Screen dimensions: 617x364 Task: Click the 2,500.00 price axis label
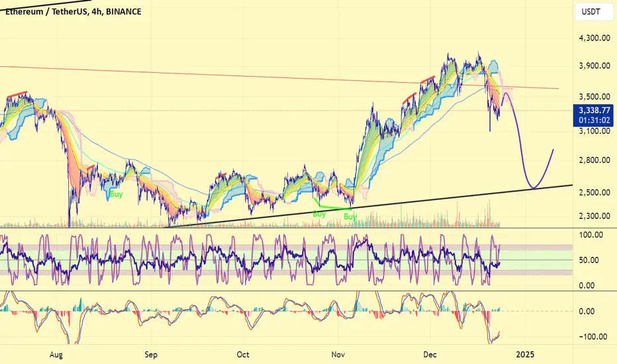[594, 193]
